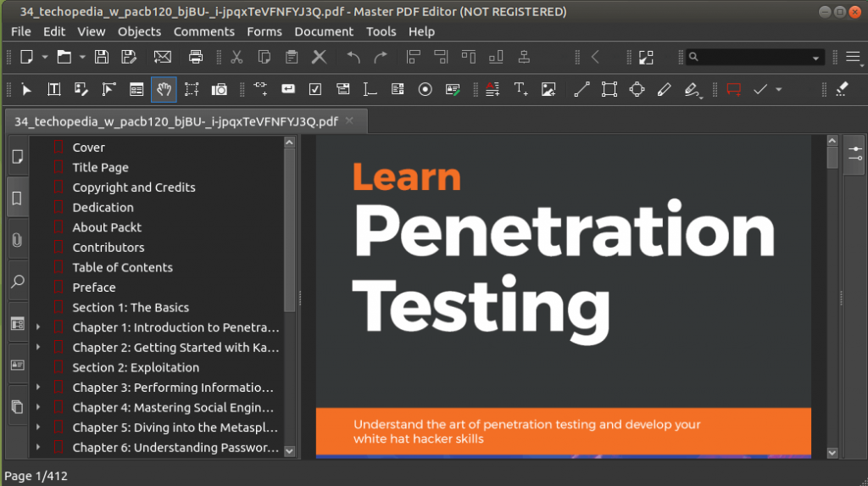Open the Edit menu
This screenshot has width=868, height=486.
(54, 31)
